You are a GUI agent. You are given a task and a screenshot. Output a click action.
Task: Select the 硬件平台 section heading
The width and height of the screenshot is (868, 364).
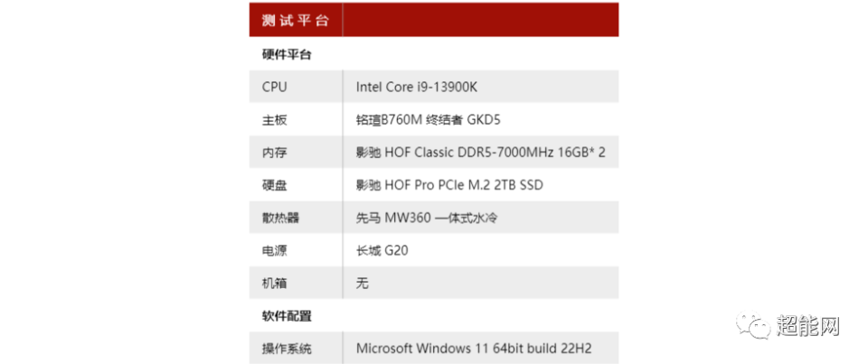coord(287,54)
